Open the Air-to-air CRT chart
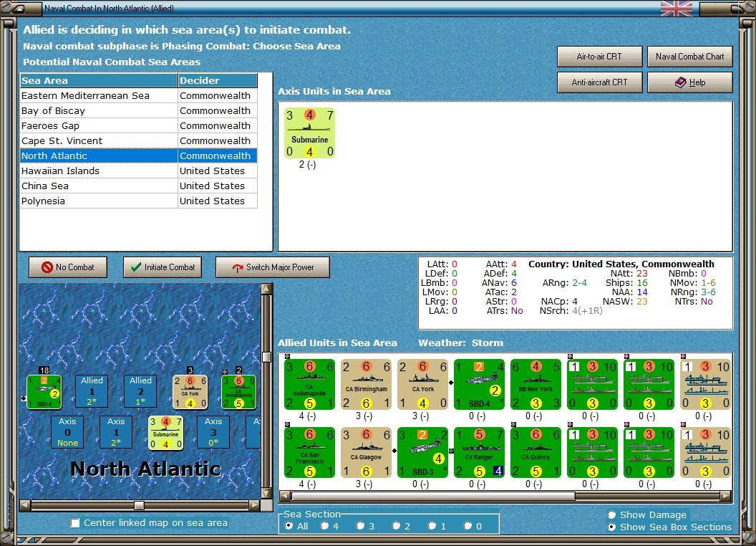This screenshot has width=756, height=546. click(600, 57)
